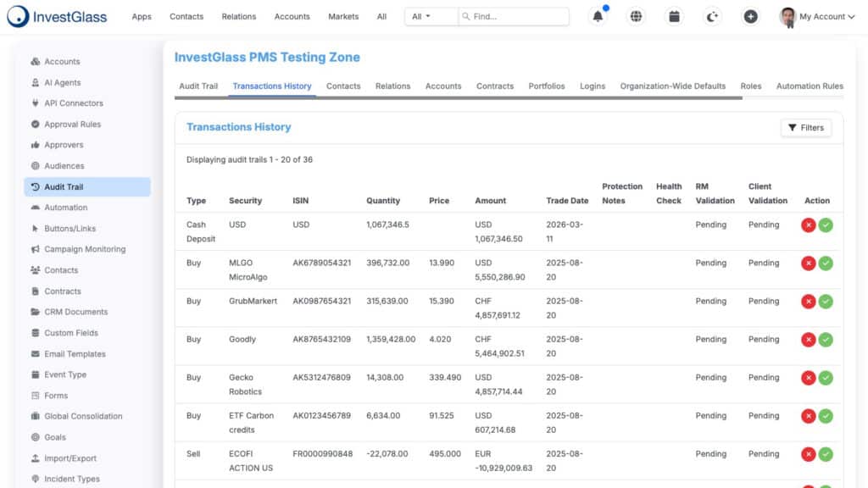The width and height of the screenshot is (868, 488).
Task: Approve the Goodly buy transaction
Action: [x=826, y=340]
